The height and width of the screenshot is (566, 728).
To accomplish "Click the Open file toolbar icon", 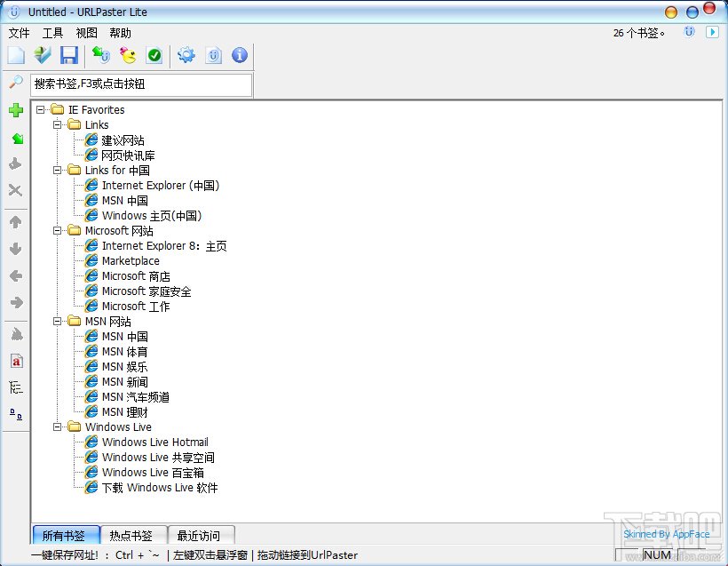I will [43, 55].
